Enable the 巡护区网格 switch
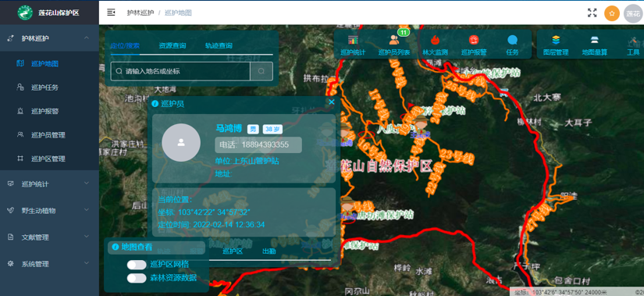This screenshot has height=296, width=644. pos(137,264)
